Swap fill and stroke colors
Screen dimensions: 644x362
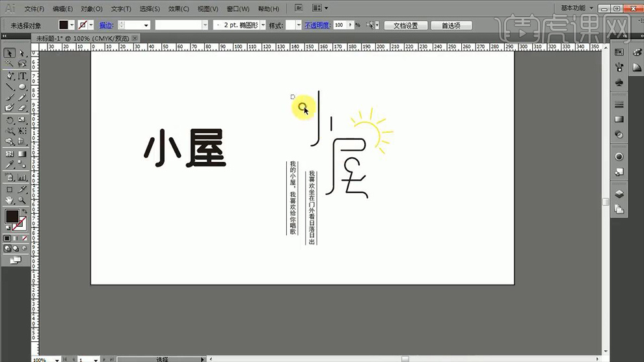click(x=23, y=212)
